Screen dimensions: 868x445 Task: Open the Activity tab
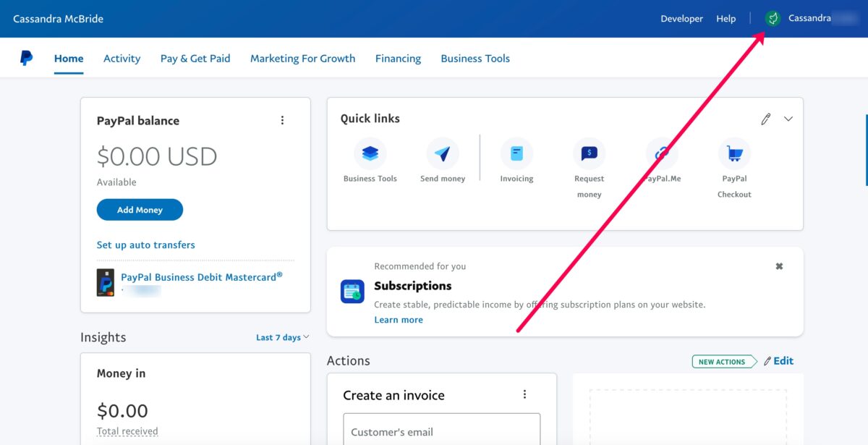(x=122, y=59)
